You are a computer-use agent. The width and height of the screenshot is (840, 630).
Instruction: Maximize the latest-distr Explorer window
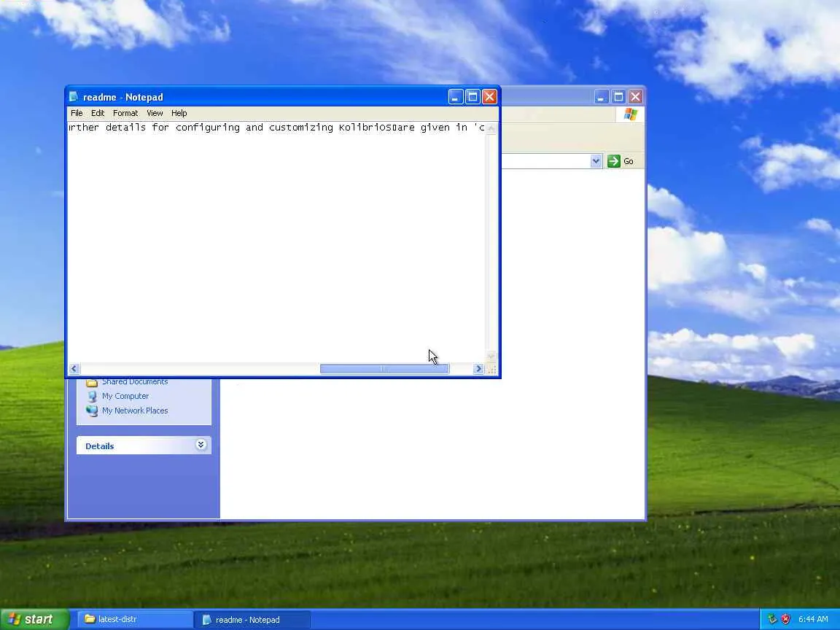[618, 96]
